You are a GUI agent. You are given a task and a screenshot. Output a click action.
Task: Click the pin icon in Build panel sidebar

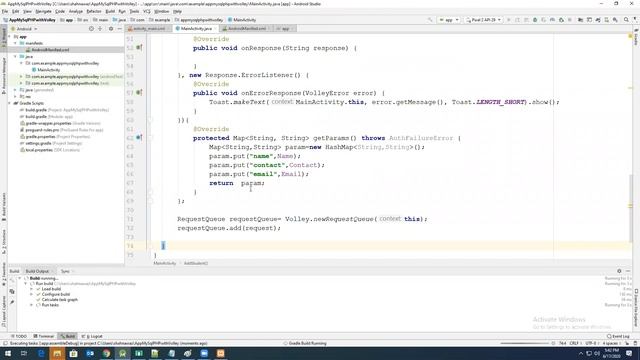[x=12, y=302]
